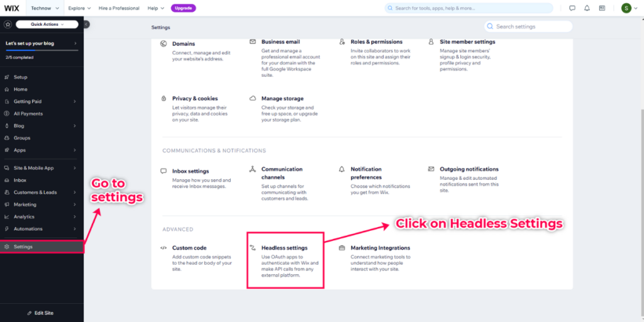Open the Explore dropdown menu
The image size is (644, 322).
79,8
